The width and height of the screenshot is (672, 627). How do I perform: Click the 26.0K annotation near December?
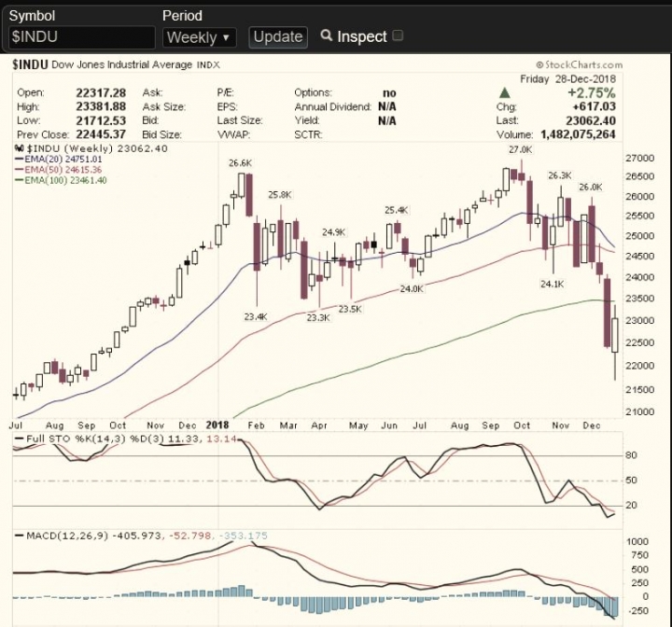(x=591, y=188)
